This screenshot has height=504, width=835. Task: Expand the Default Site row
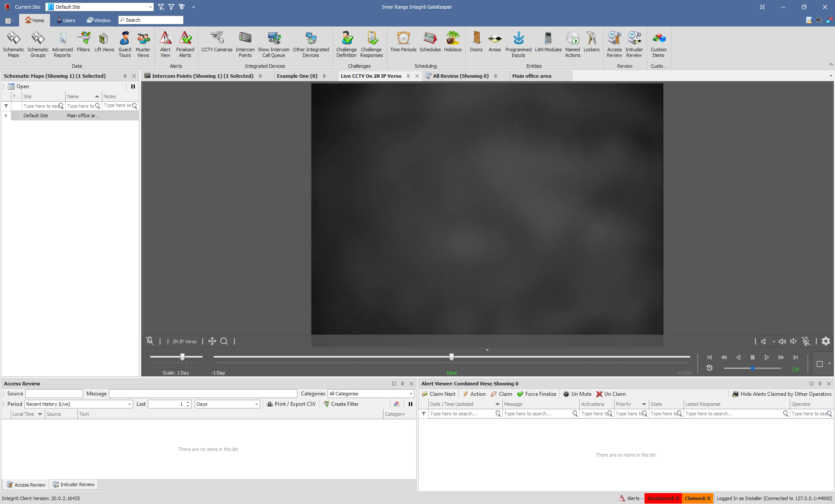point(6,116)
